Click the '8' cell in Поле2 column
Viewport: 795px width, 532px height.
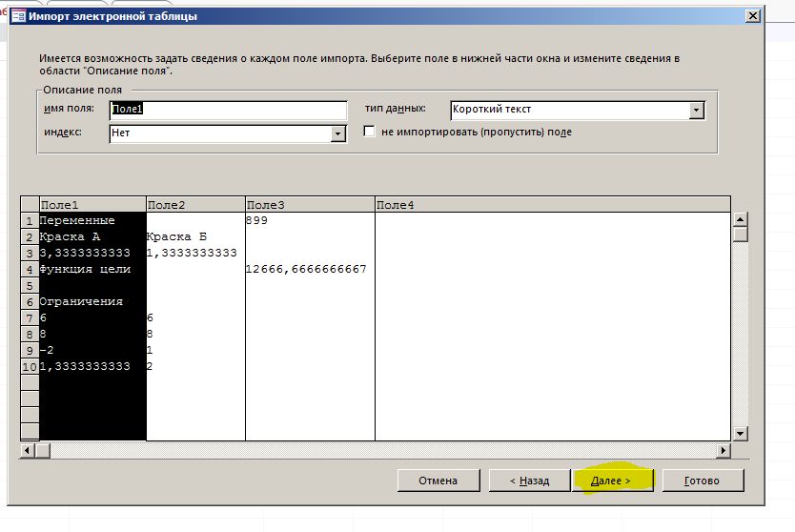coord(195,335)
